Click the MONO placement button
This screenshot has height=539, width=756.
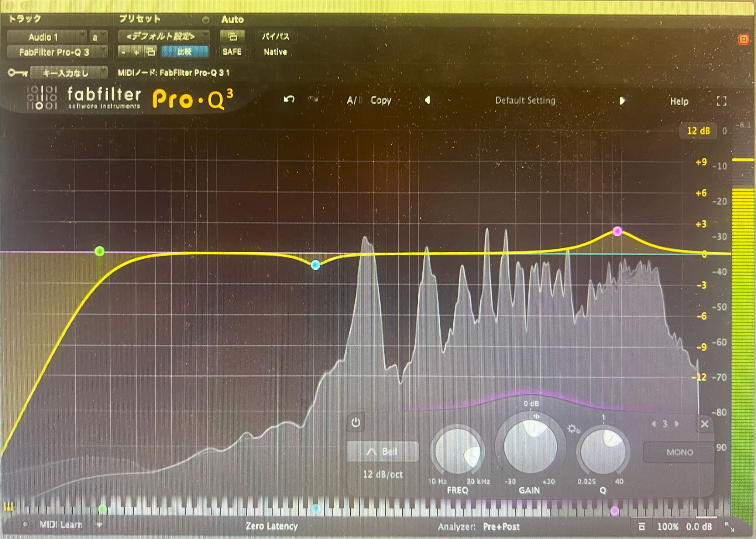680,451
